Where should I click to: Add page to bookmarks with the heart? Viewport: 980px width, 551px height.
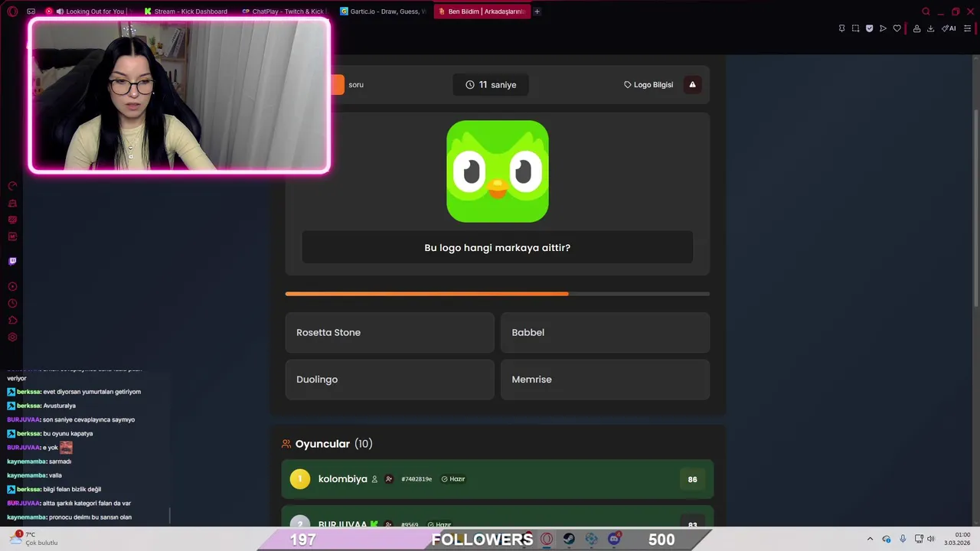pos(897,28)
